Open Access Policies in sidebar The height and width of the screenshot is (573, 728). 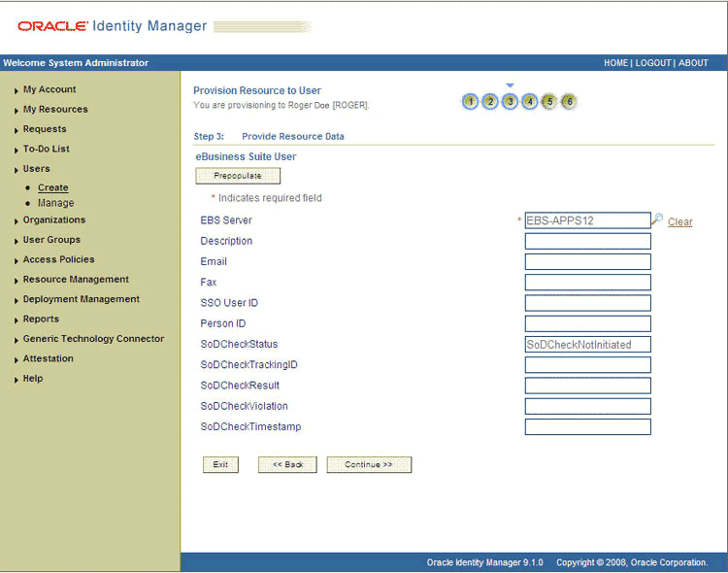click(58, 259)
